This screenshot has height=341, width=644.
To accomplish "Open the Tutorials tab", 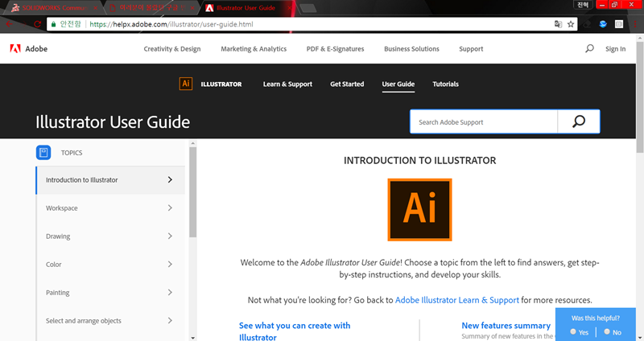I will pos(446,84).
